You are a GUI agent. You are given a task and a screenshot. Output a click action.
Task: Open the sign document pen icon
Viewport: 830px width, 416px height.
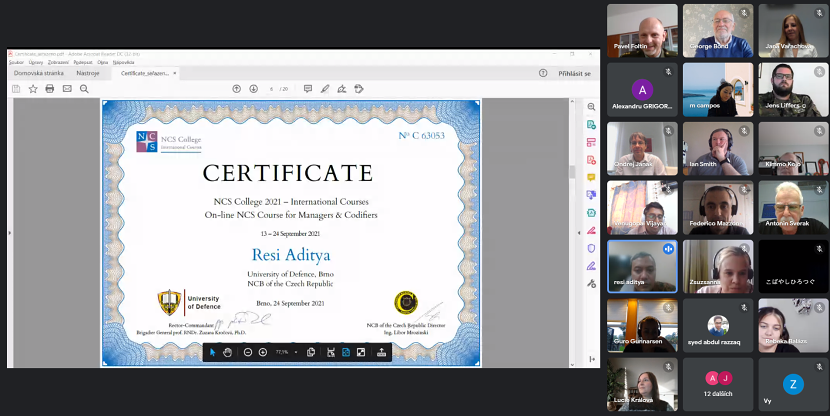[x=342, y=89]
